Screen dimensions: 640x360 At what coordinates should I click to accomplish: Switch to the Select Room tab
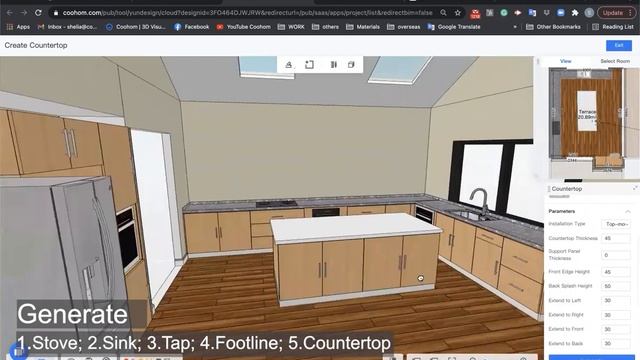point(615,61)
